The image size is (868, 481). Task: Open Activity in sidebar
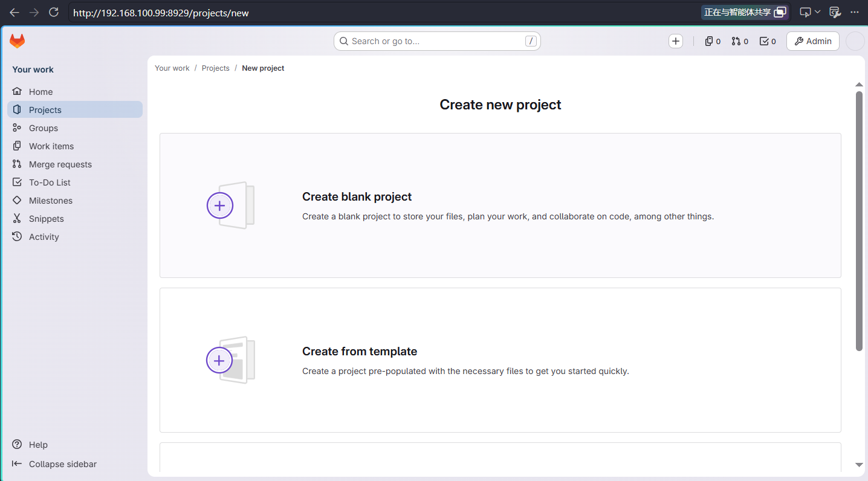coord(75,237)
